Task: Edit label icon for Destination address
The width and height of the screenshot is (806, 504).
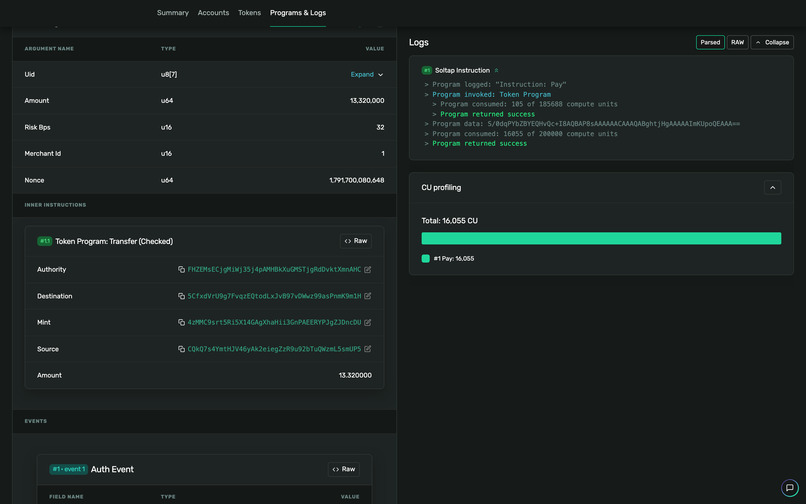Action: point(368,296)
